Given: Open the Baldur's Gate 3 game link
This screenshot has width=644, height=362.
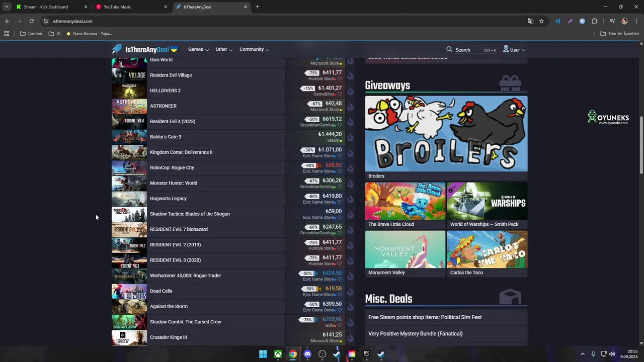Looking at the screenshot, I should (166, 137).
